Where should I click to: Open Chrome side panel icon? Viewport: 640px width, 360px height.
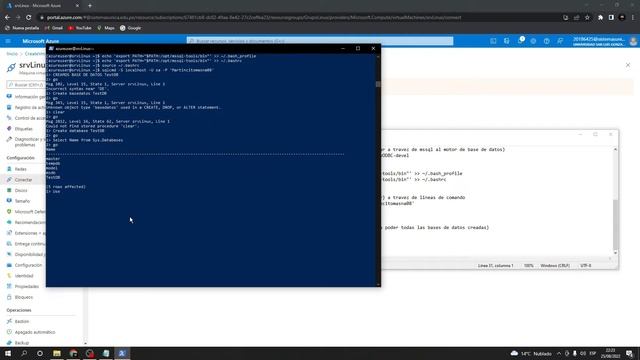611,18
